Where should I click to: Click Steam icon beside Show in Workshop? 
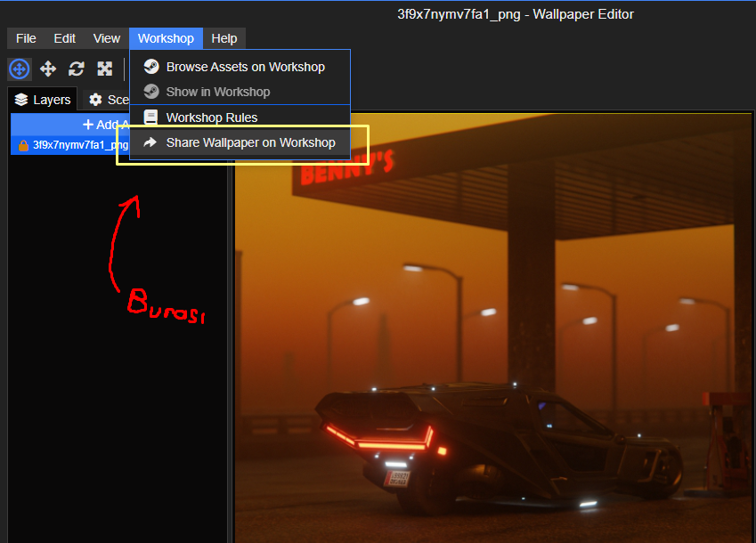(x=151, y=91)
